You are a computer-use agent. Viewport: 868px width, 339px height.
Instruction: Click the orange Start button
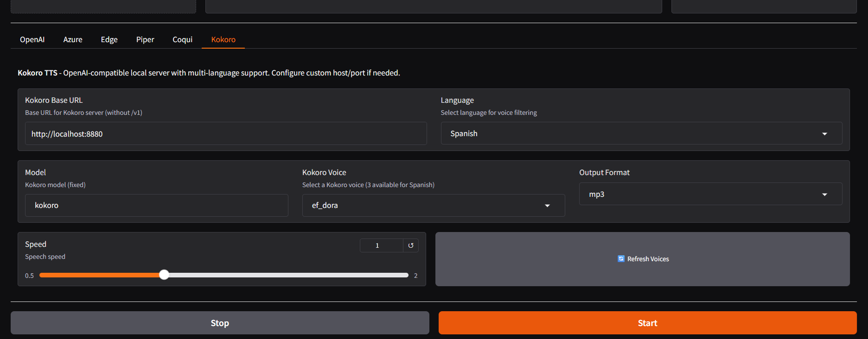647,323
